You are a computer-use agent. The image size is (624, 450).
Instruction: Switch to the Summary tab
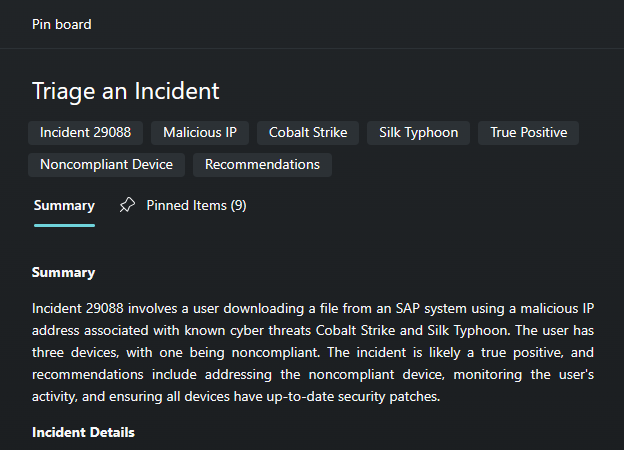point(64,206)
